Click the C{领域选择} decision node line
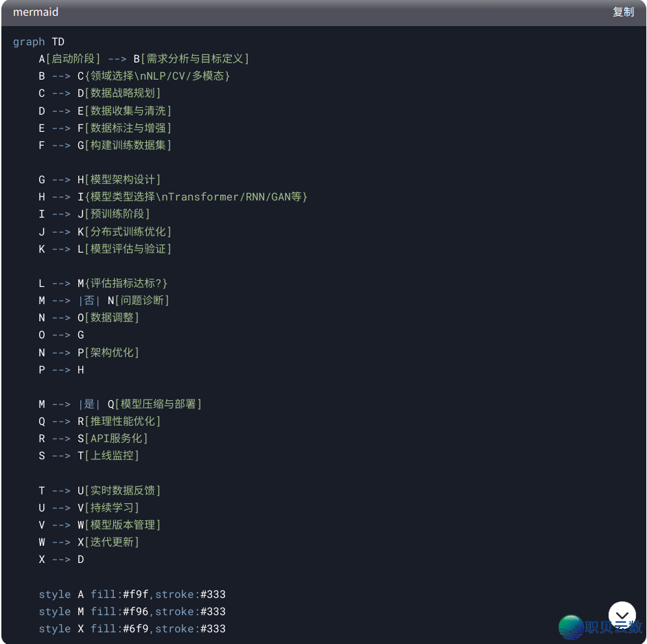Screen dimensions: 647x644 point(134,76)
